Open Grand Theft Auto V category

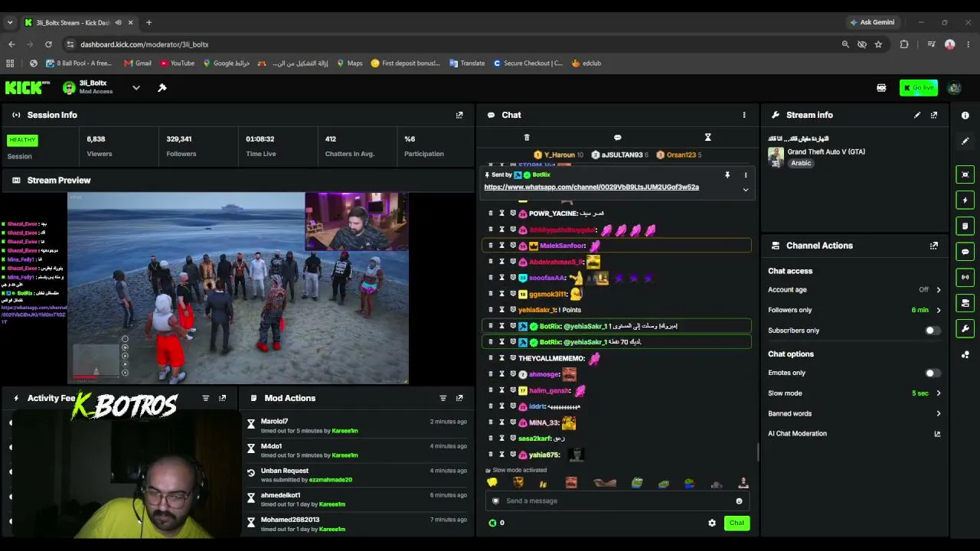coord(826,152)
